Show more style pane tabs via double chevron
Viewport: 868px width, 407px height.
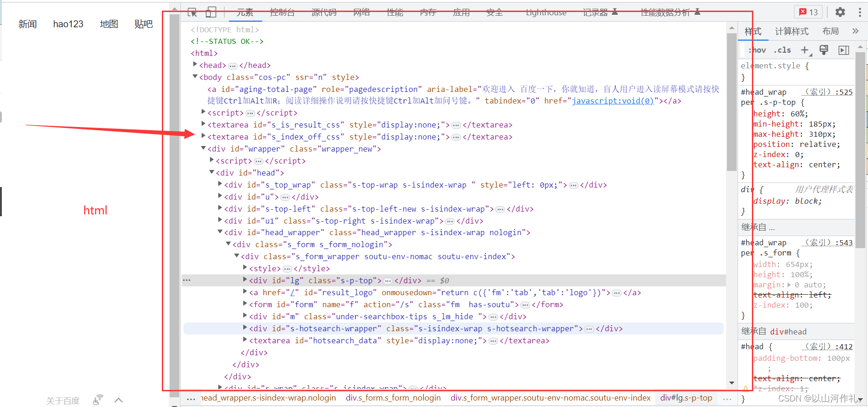click(855, 31)
